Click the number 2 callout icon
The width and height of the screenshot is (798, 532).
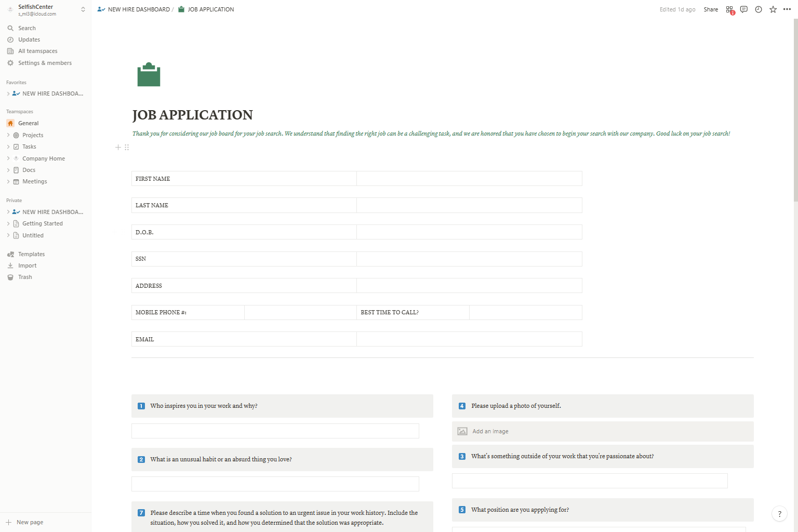(x=141, y=460)
